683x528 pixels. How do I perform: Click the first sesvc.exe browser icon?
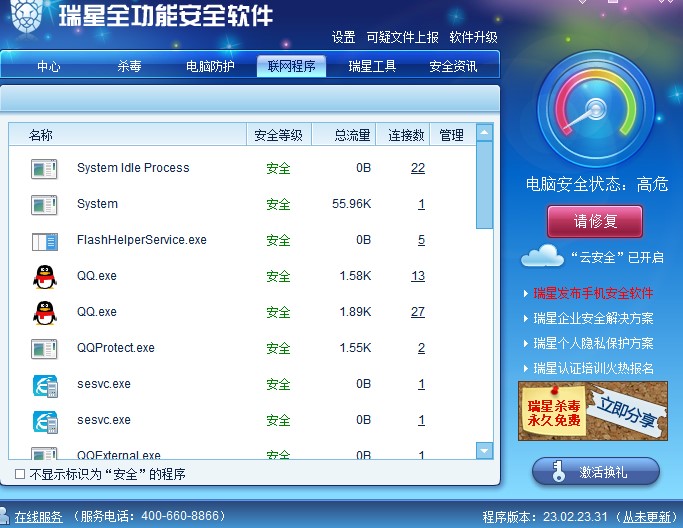pyautogui.click(x=44, y=385)
